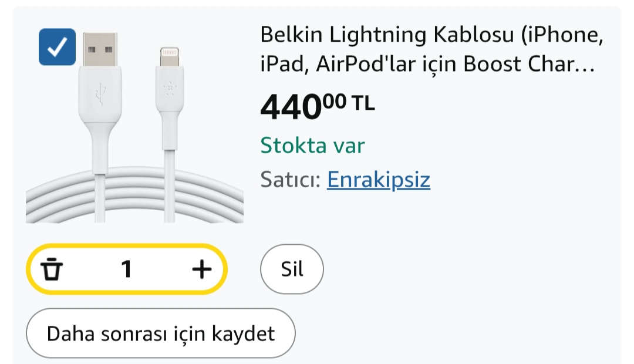Click the USB-A connector in product image
This screenshot has height=364, width=634.
100,49
